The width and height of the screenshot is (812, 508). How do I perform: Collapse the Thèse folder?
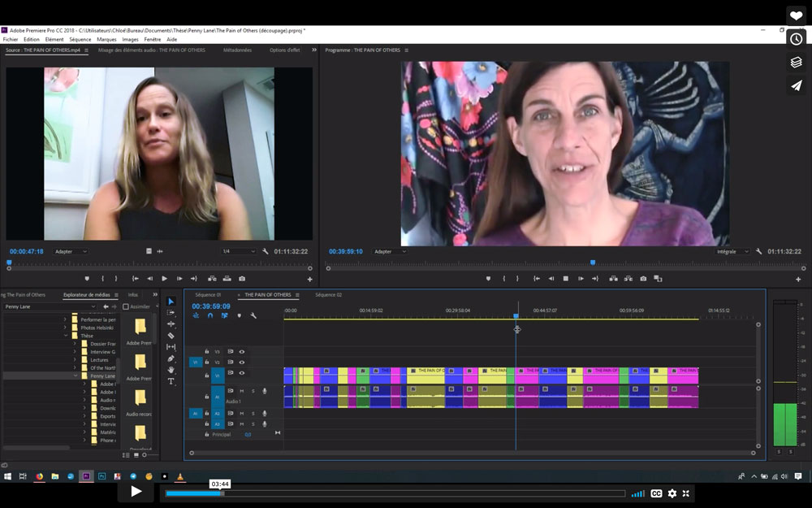[x=66, y=336]
